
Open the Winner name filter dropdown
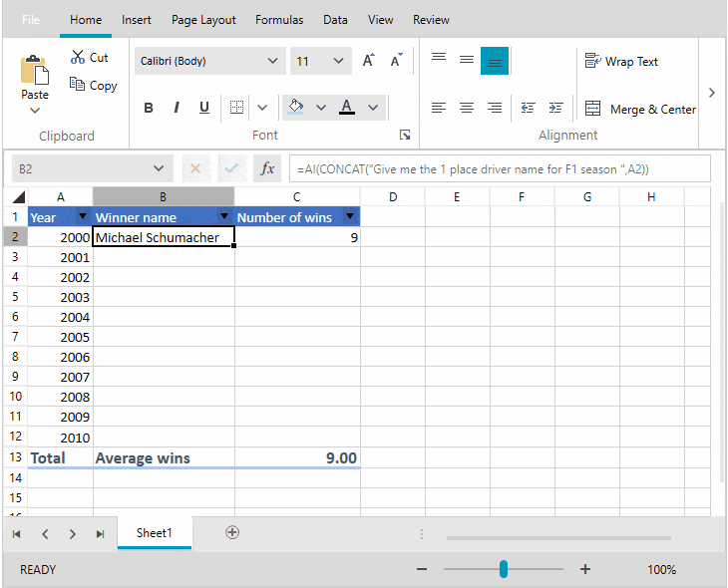point(224,216)
